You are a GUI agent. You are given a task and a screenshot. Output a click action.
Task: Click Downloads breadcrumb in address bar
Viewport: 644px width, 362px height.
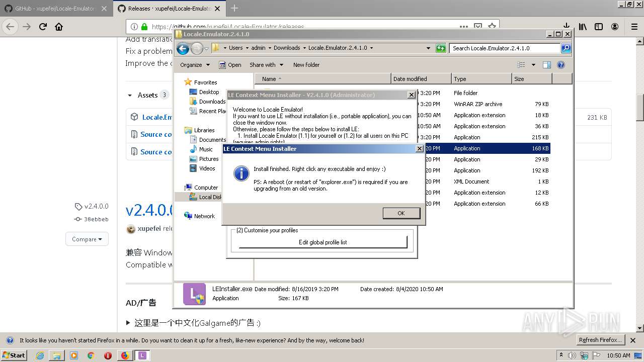pyautogui.click(x=287, y=48)
